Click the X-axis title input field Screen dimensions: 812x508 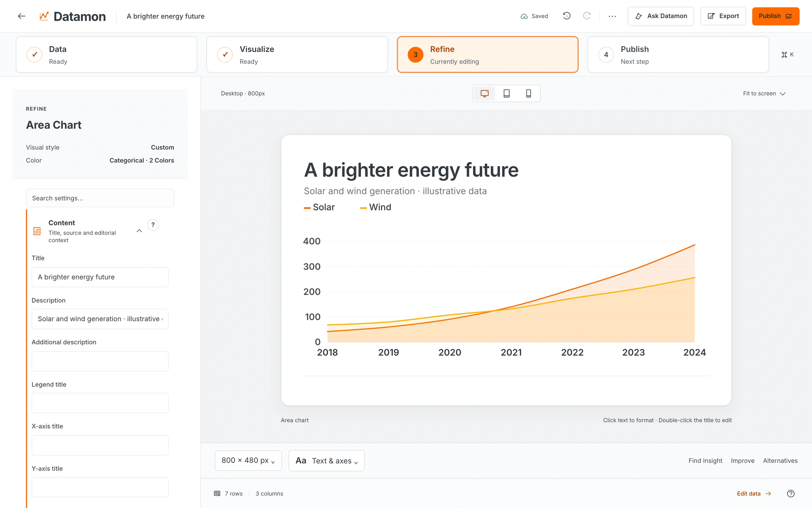tap(100, 445)
